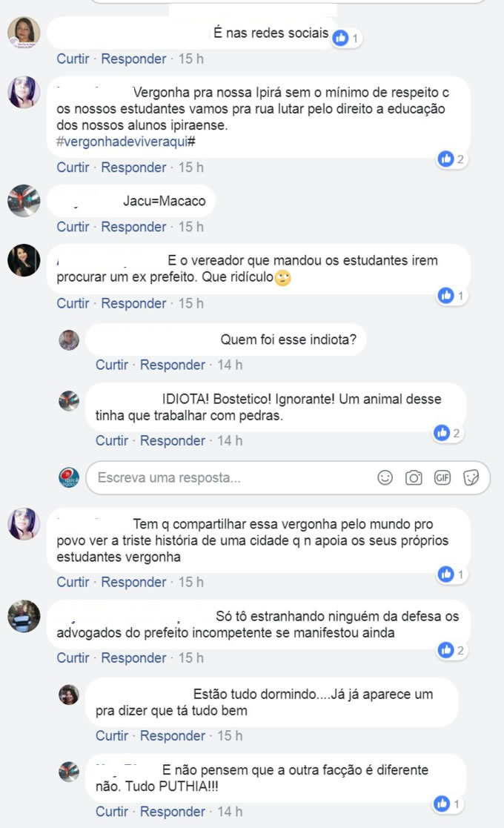This screenshot has width=504, height=828.
Task: Open avatar of 'E o vereador' commenter
Action: click(24, 260)
